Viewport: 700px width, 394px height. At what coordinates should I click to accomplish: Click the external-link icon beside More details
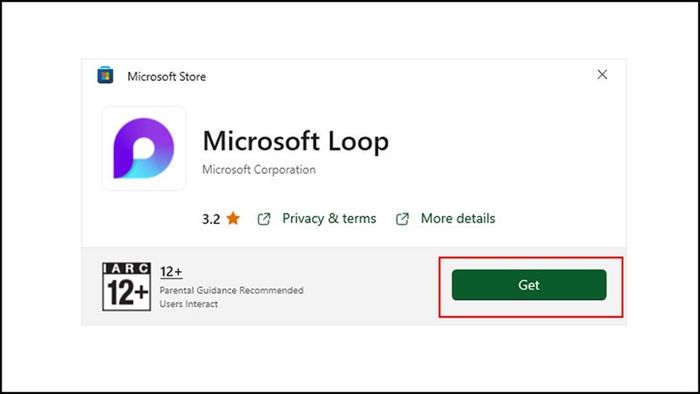pyautogui.click(x=402, y=219)
